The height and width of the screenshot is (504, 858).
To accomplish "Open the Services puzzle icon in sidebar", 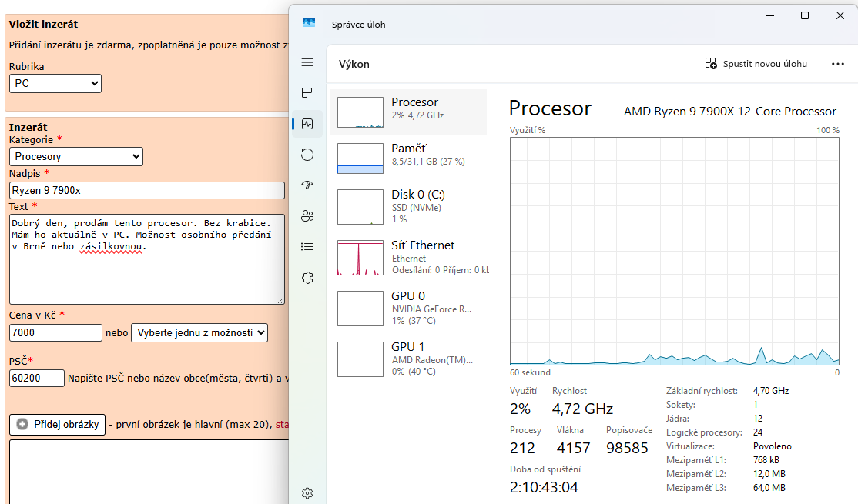I will pyautogui.click(x=307, y=278).
